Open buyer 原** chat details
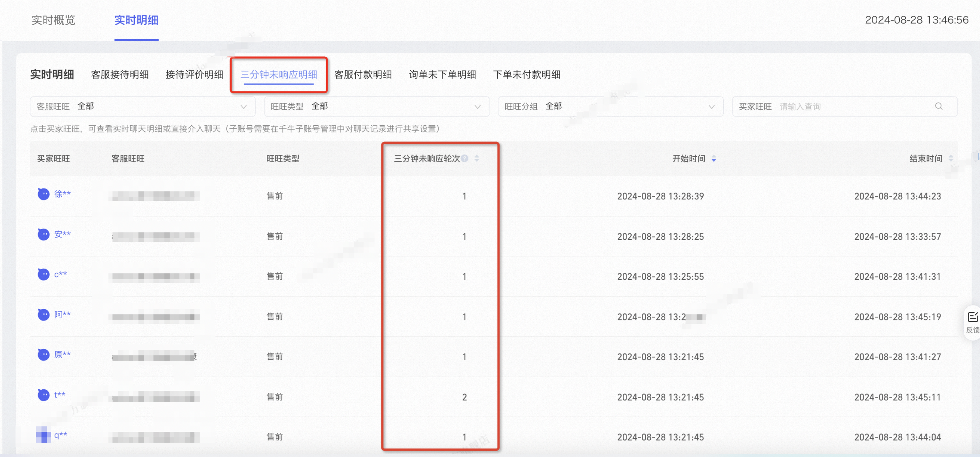The height and width of the screenshot is (457, 980). pos(62,355)
